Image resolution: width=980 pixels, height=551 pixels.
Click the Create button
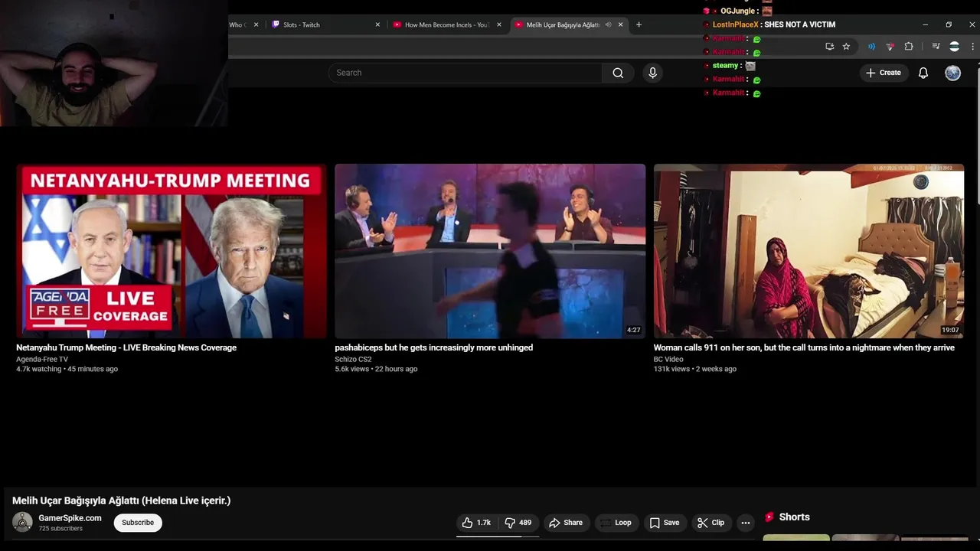coord(884,73)
